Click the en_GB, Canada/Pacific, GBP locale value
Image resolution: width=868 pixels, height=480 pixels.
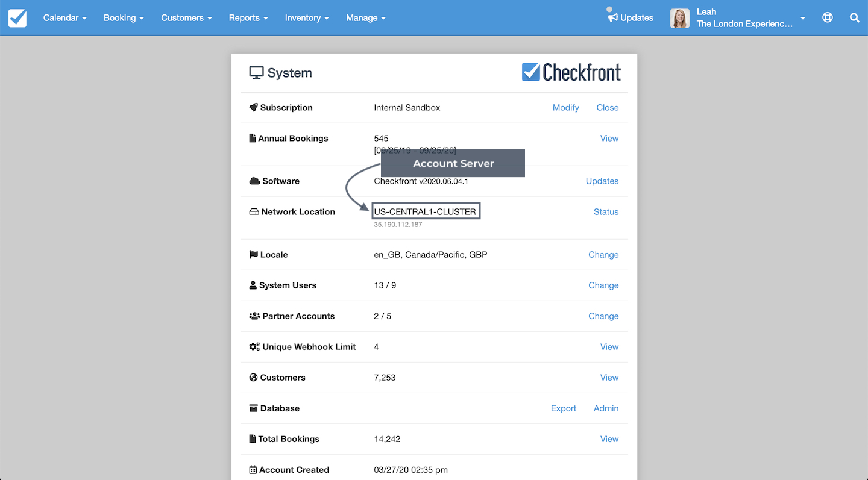tap(430, 254)
